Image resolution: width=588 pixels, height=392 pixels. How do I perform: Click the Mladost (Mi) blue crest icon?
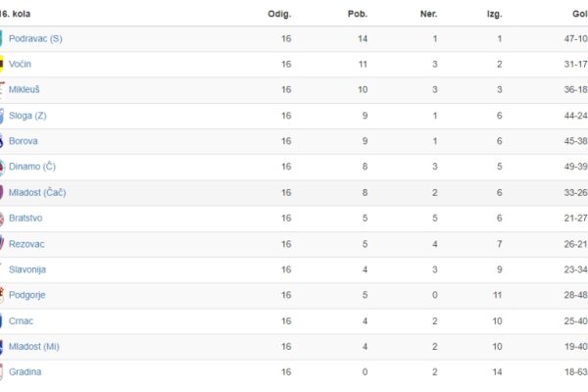pyautogui.click(x=2, y=347)
